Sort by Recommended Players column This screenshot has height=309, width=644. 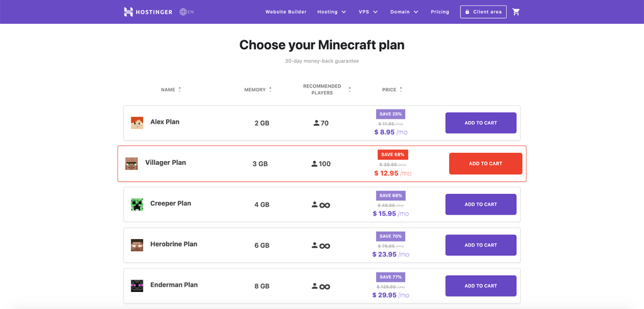(326, 89)
